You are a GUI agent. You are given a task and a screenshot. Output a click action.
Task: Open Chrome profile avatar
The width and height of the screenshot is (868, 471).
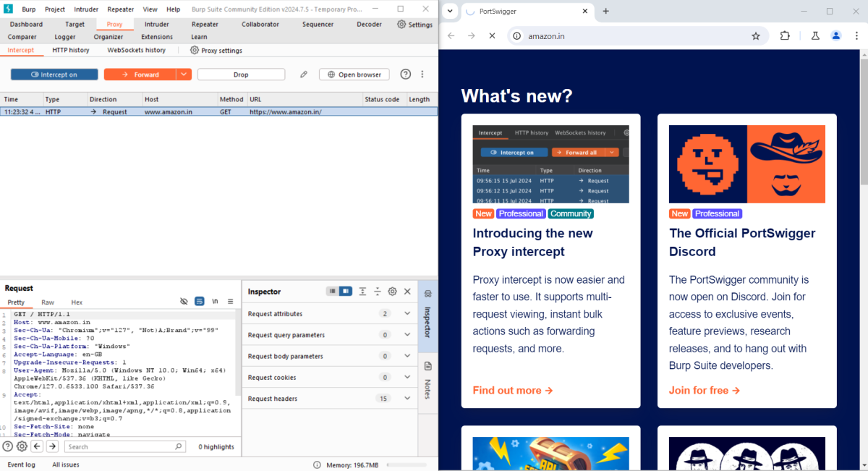tap(836, 36)
